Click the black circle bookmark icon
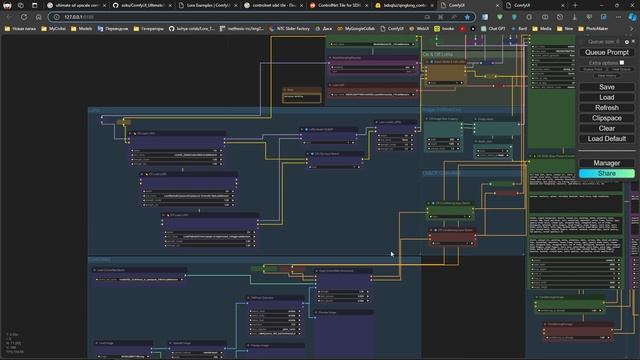The height and width of the screenshot is (360, 640). pos(473,29)
